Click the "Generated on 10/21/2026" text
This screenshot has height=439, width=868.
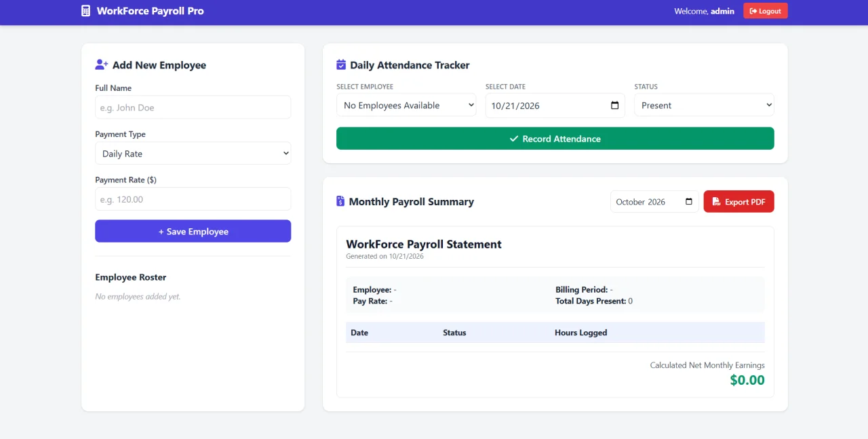(x=384, y=257)
